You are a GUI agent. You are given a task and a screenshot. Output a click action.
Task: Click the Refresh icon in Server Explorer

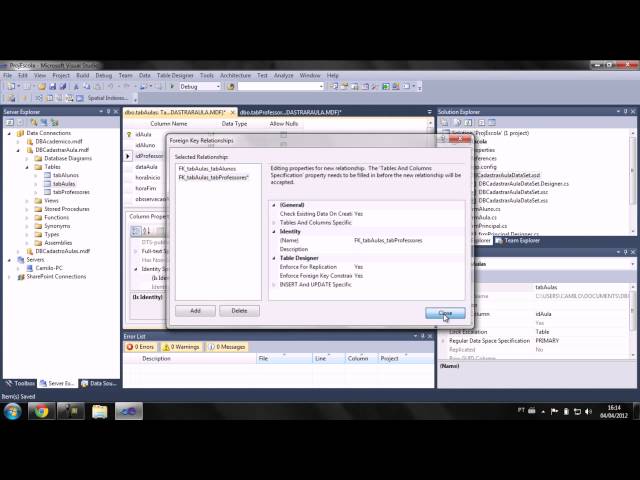click(x=9, y=122)
